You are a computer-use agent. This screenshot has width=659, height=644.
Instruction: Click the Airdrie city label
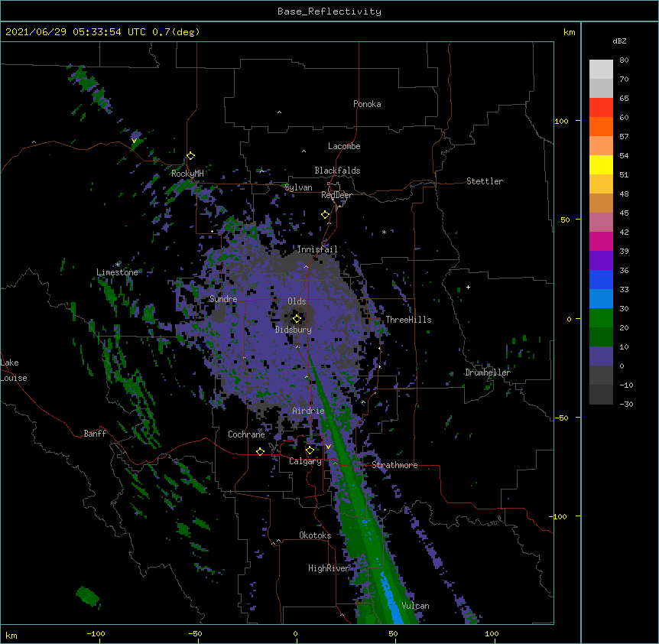pos(309,411)
